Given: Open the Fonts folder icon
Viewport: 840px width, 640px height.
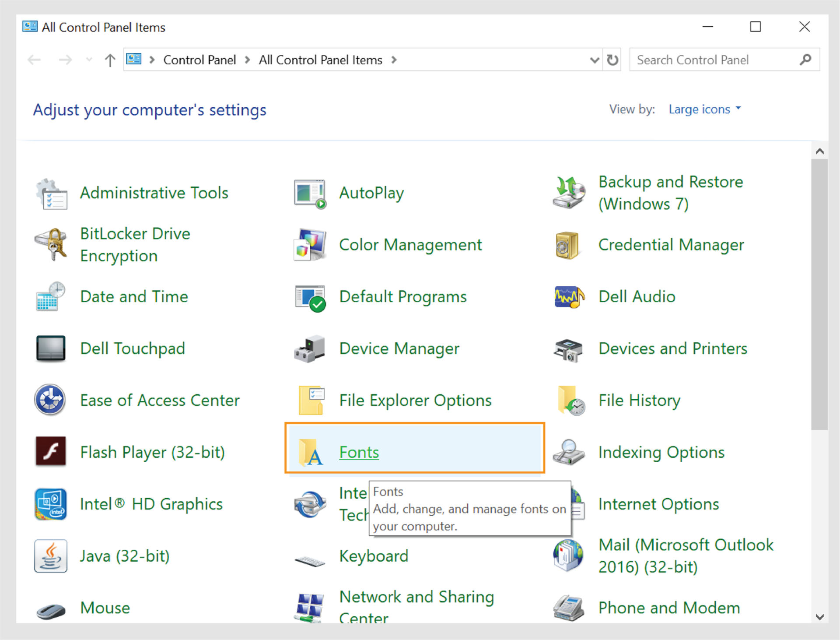Looking at the screenshot, I should click(311, 452).
